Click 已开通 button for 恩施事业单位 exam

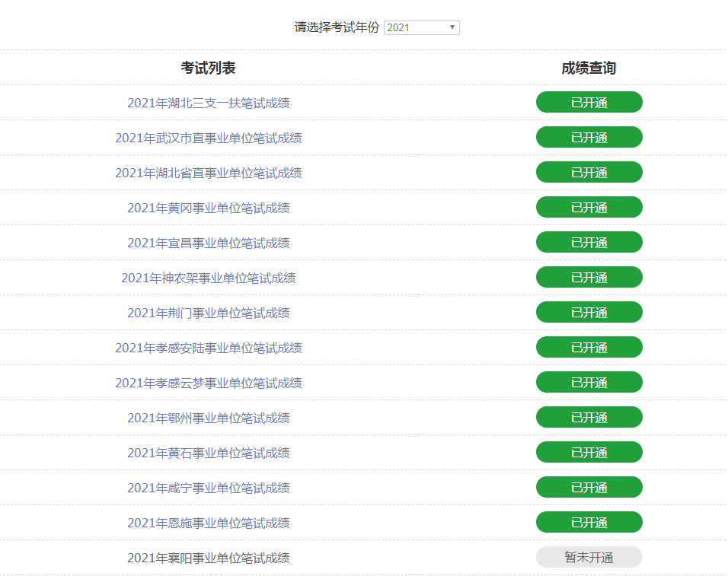pos(589,523)
